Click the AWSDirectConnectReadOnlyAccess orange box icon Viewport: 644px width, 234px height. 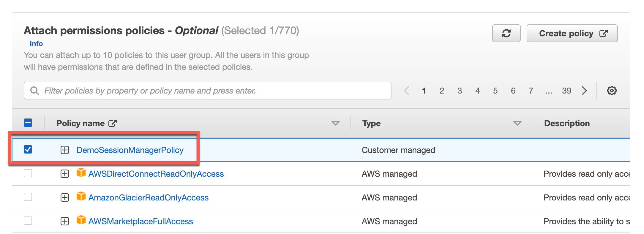(x=81, y=173)
